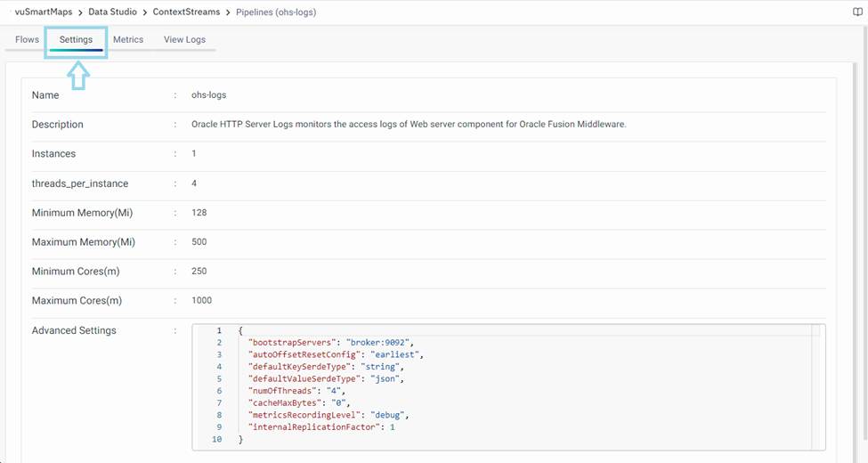The width and height of the screenshot is (868, 463).
Task: Navigate to vuSmartMaps breadcrumb
Action: click(x=44, y=12)
